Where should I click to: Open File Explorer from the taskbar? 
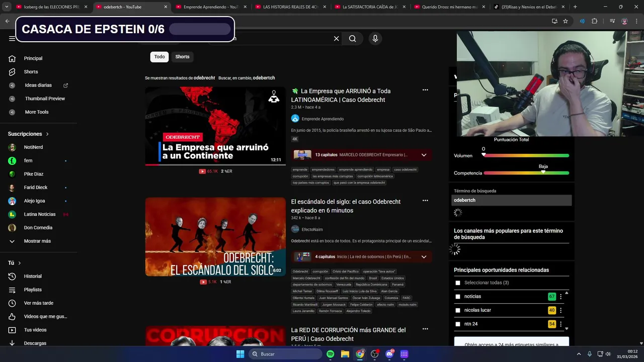(x=345, y=354)
